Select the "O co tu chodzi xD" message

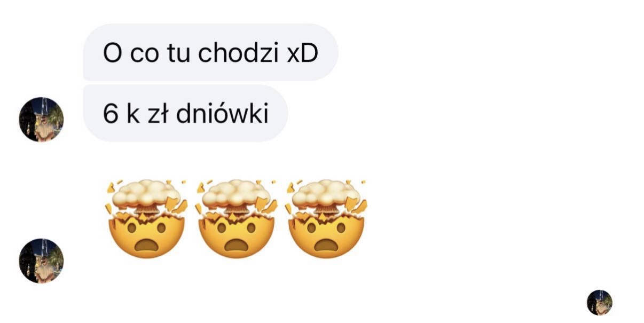[x=210, y=52]
